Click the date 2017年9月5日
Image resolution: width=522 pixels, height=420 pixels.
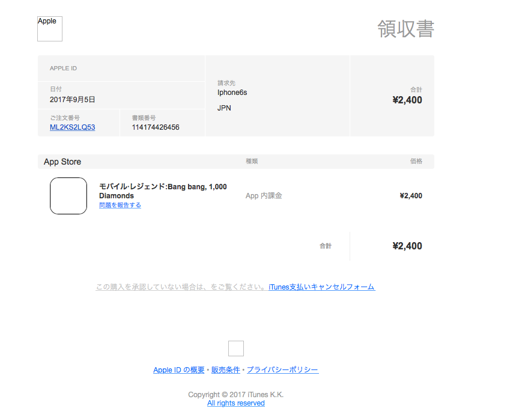(x=73, y=100)
